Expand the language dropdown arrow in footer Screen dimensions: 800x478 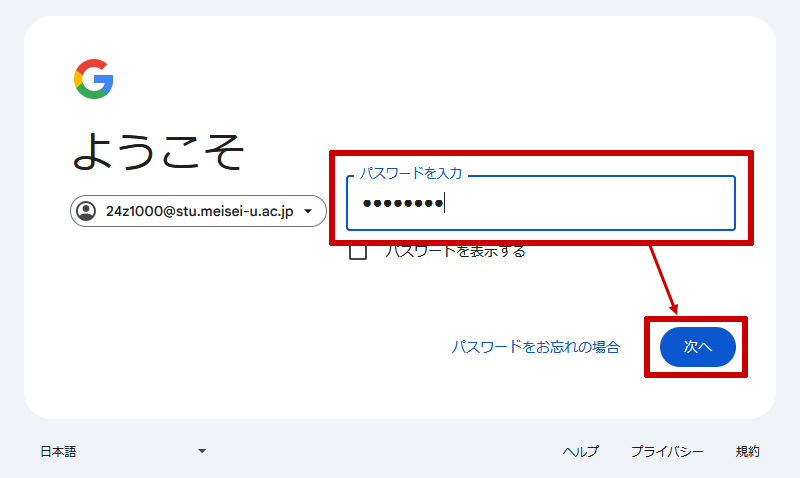point(202,451)
